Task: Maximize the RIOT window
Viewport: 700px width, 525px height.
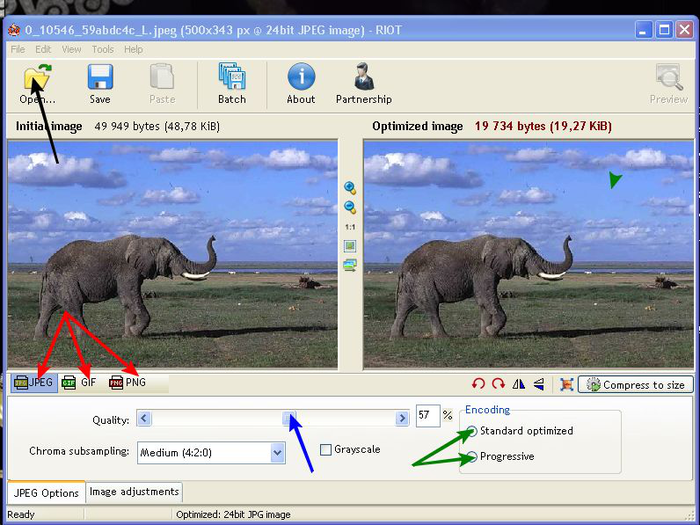Action: tap(664, 30)
